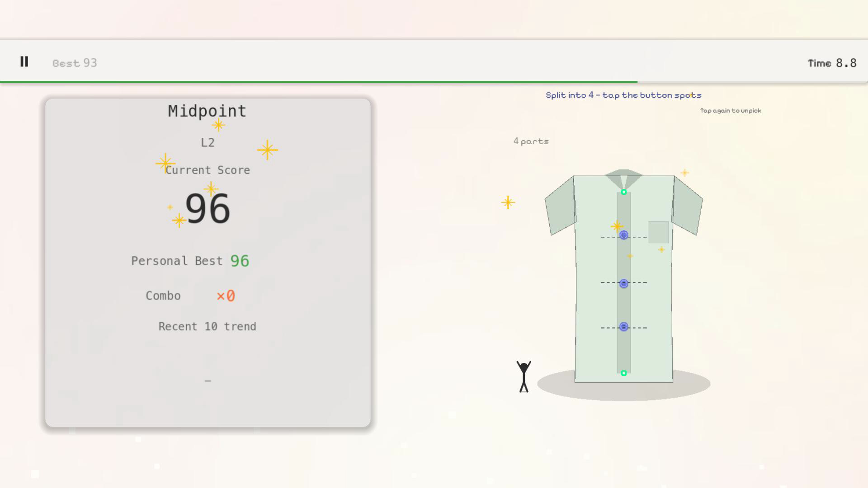Tap the top button spot on the shirt
Image resolution: width=868 pixels, height=488 pixels.
pyautogui.click(x=624, y=235)
